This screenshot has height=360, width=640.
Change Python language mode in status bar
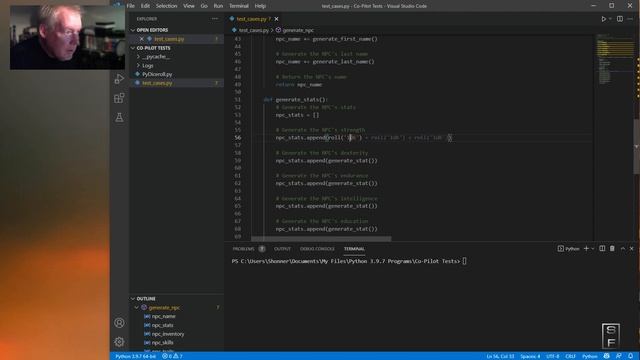tap(589, 356)
